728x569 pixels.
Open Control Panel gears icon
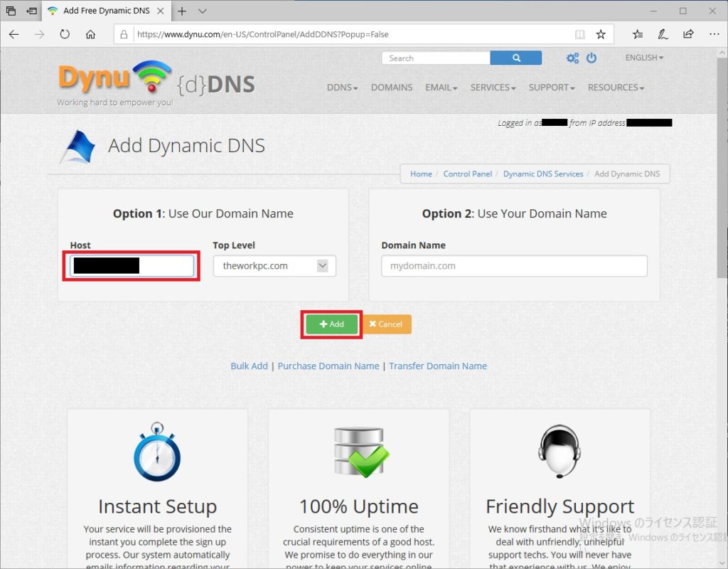coord(572,58)
